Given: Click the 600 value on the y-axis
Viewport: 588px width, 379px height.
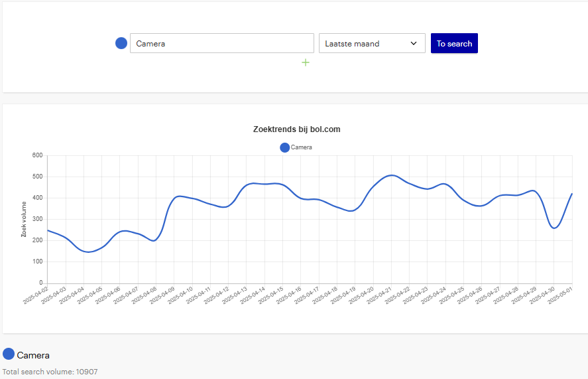Looking at the screenshot, I should click(x=38, y=155).
